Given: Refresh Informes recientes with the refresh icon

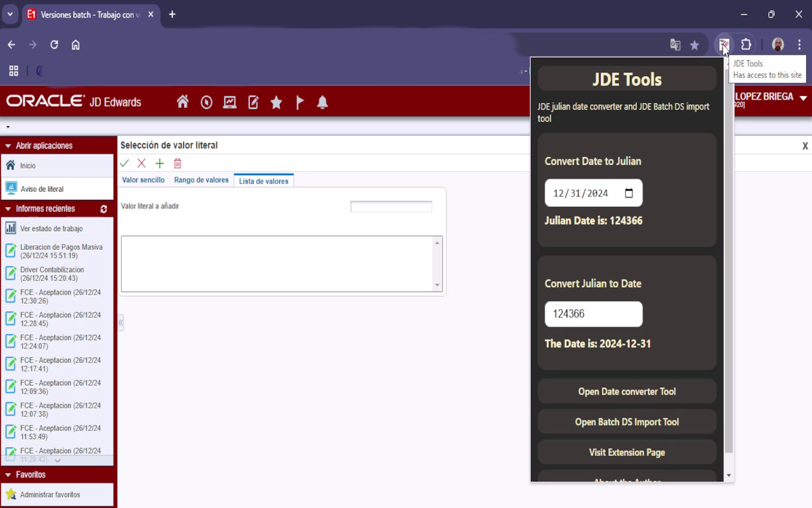Looking at the screenshot, I should 103,208.
